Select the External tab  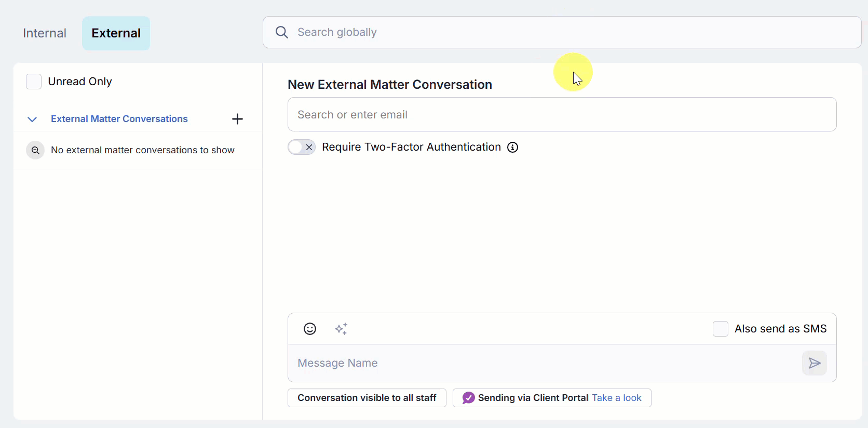click(x=116, y=33)
